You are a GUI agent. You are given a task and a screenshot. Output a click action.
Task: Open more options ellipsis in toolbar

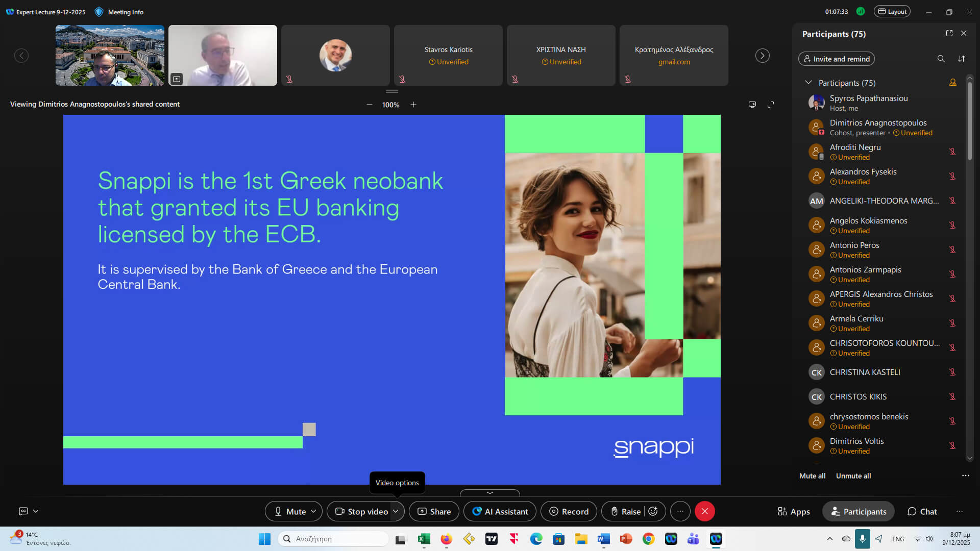(x=680, y=511)
